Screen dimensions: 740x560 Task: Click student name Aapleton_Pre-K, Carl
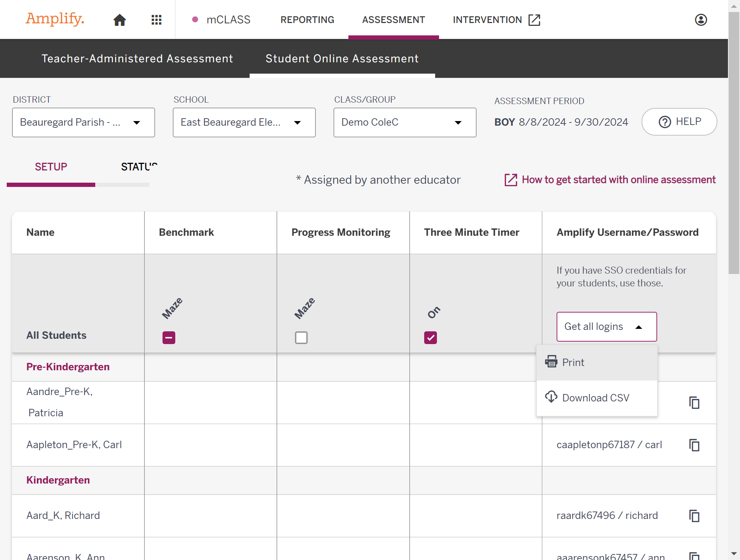pyautogui.click(x=74, y=445)
